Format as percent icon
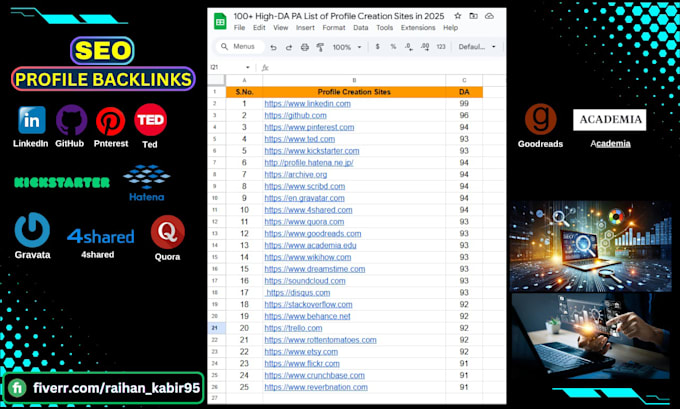This screenshot has width=680, height=409. click(393, 46)
